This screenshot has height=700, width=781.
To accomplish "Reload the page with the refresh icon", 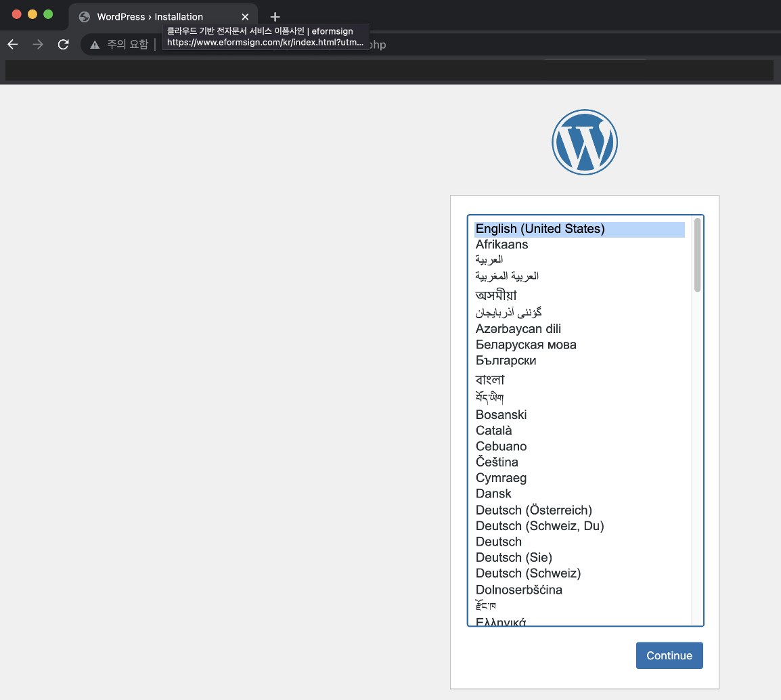I will pos(63,44).
